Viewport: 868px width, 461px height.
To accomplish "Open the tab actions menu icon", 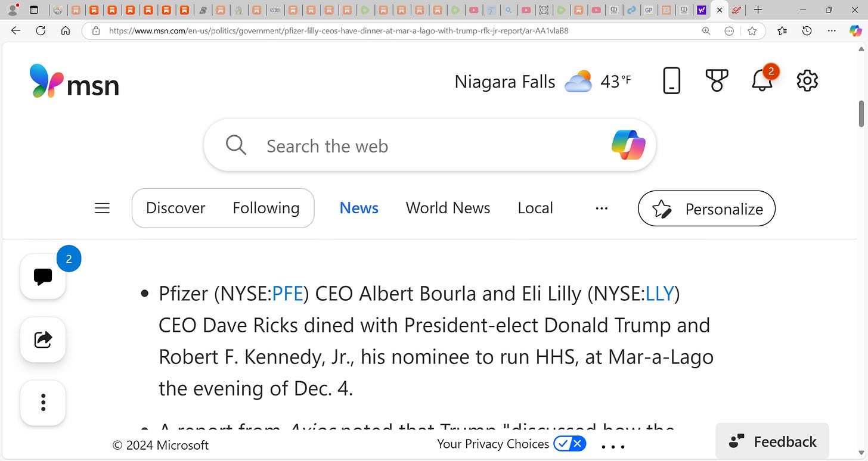I will 34,10.
